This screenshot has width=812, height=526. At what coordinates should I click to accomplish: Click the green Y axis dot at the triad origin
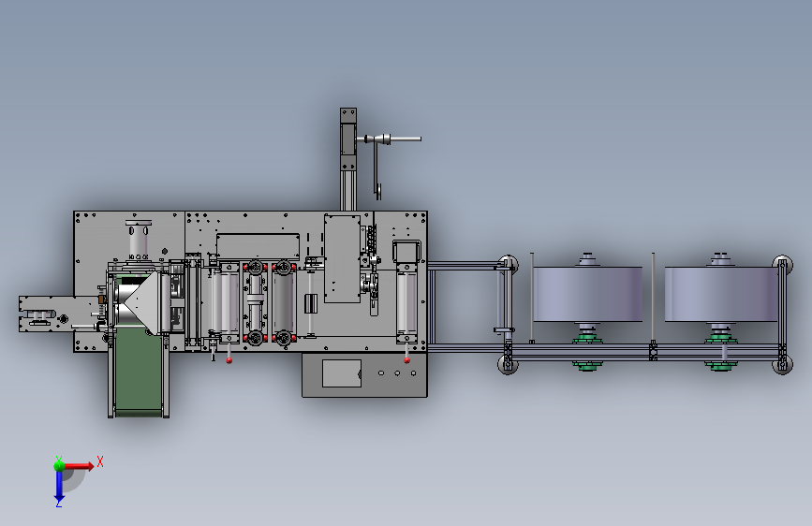(60, 465)
